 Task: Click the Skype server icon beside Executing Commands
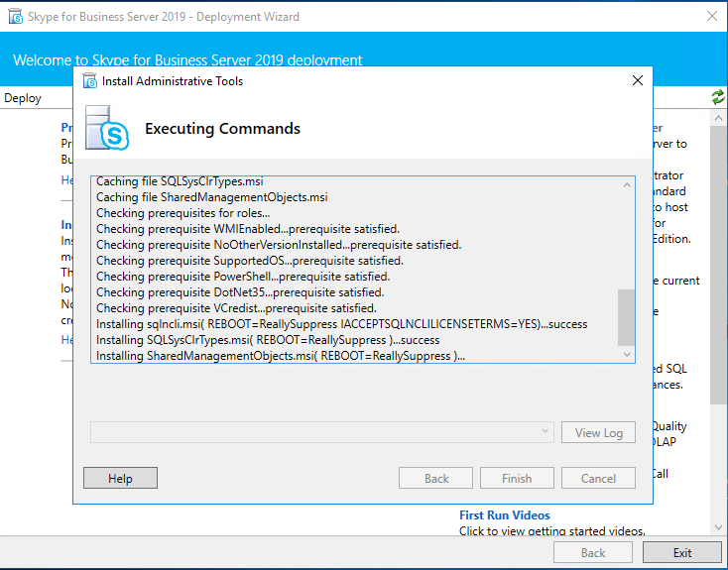(107, 128)
